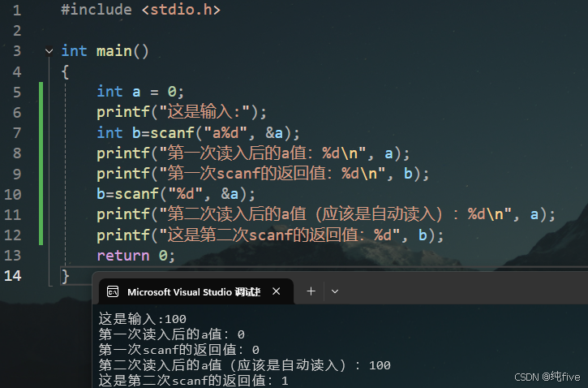The image size is (588, 388).
Task: Click the 'int a = 0;' statement
Action: pos(140,92)
